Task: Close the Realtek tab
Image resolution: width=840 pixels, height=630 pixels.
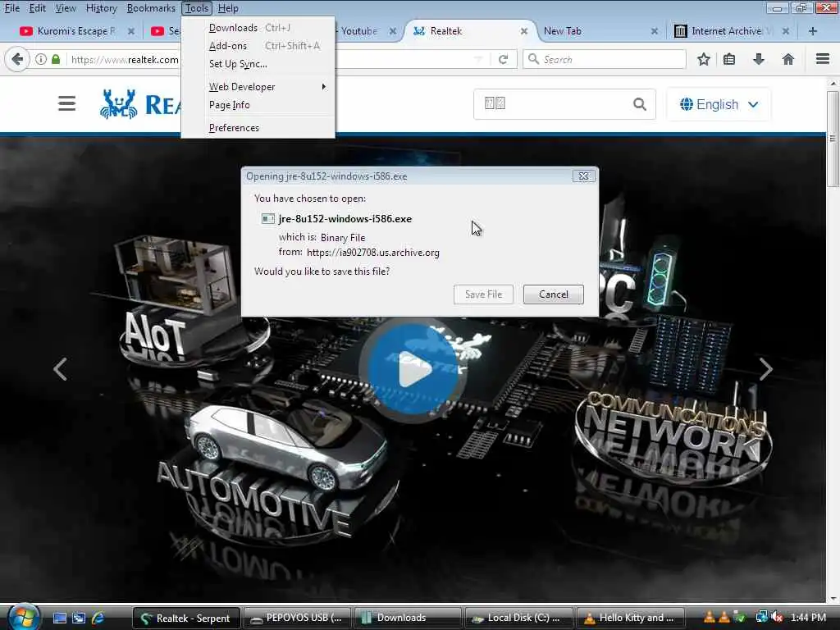Action: click(x=524, y=31)
